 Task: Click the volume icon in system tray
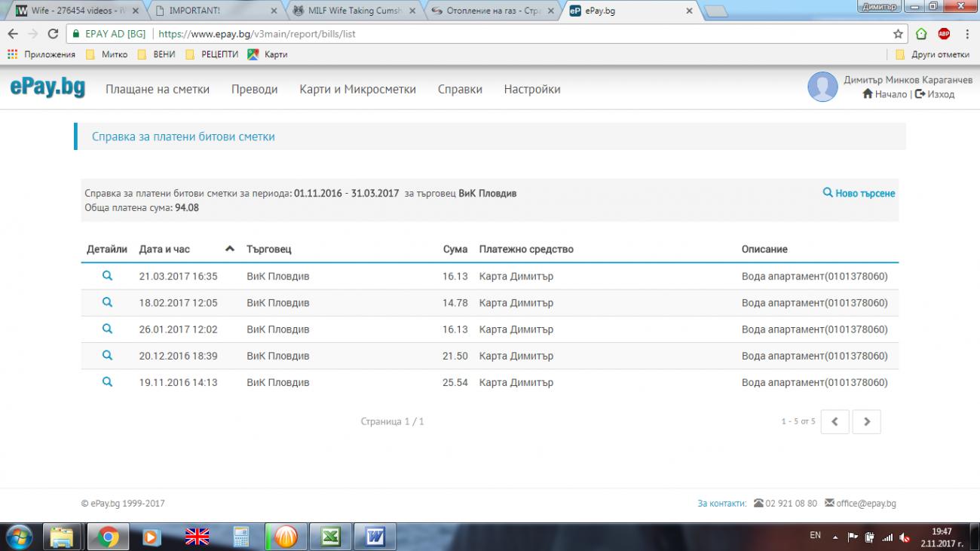pyautogui.click(x=905, y=537)
